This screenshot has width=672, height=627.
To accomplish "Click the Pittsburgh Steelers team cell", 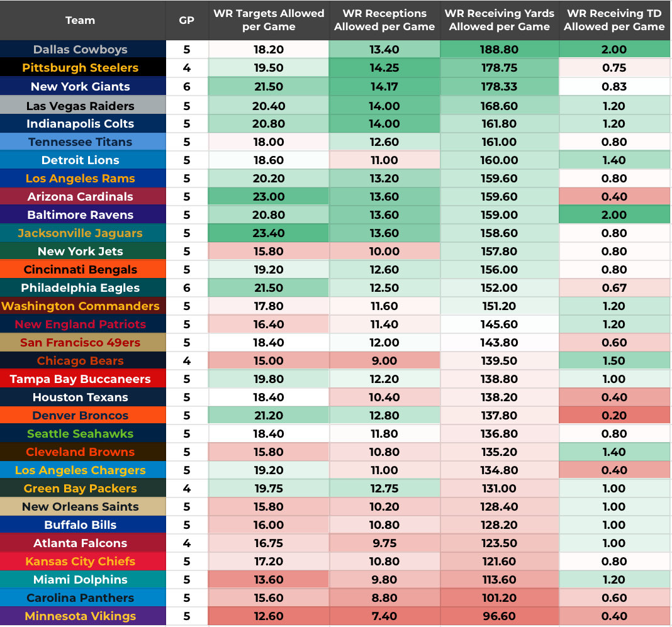I will (x=82, y=68).
